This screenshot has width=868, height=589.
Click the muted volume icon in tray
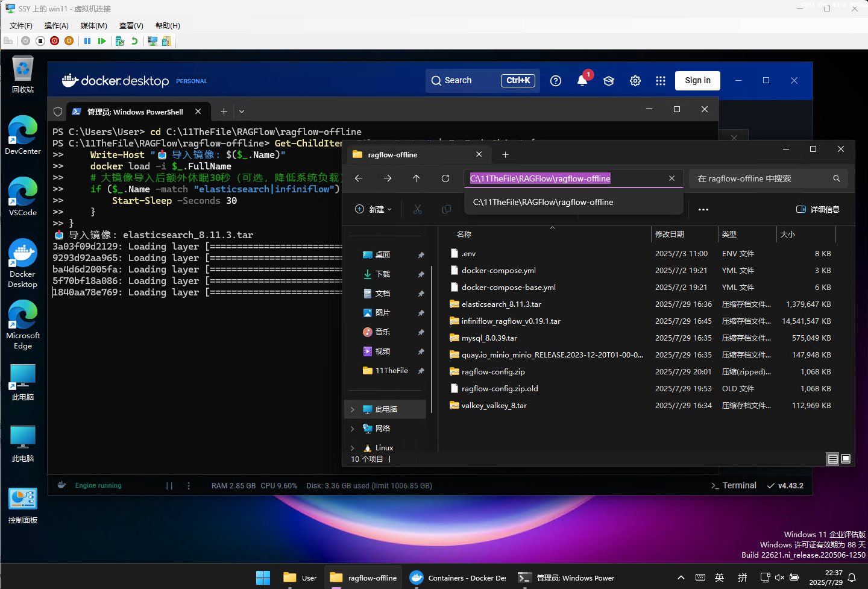tap(779, 578)
